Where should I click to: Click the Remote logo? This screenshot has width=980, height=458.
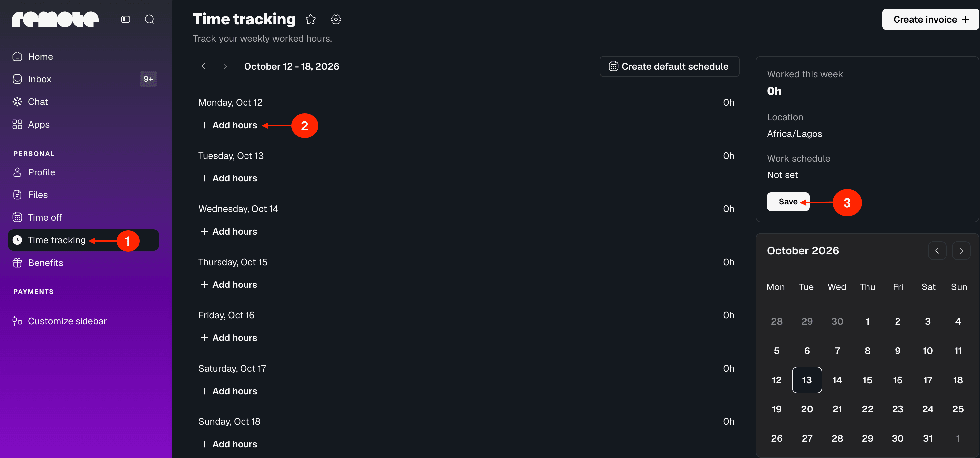pyautogui.click(x=55, y=19)
